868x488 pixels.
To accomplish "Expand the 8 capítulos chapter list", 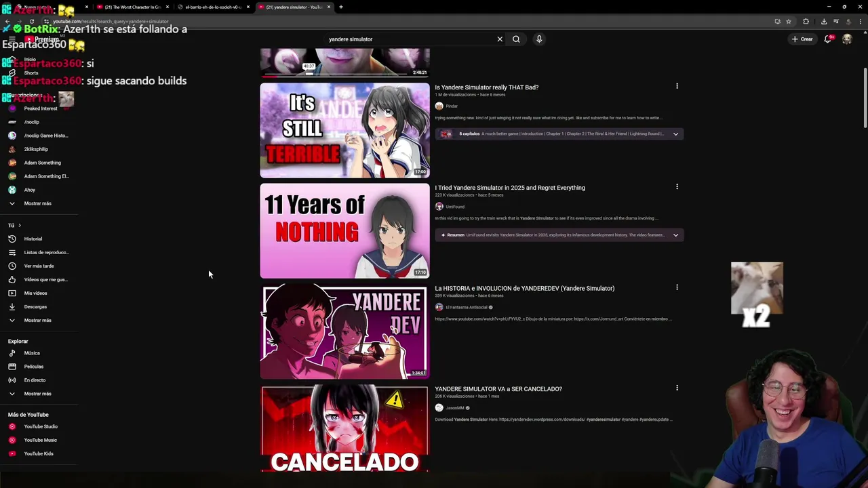I will click(x=675, y=134).
